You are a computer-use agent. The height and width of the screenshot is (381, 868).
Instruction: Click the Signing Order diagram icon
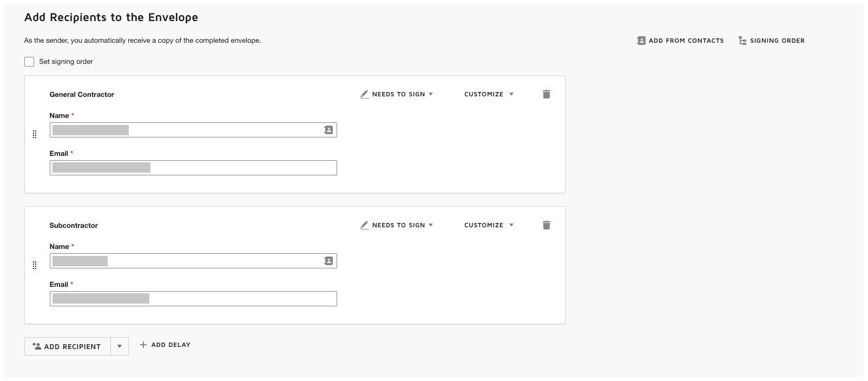tap(742, 41)
